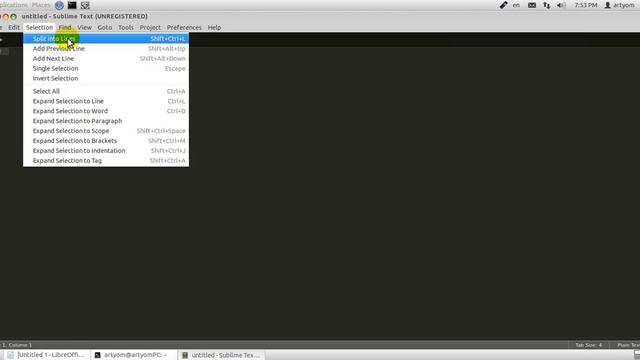Viewport: 640px width, 360px height.
Task: Open the Find menu
Action: point(65,27)
